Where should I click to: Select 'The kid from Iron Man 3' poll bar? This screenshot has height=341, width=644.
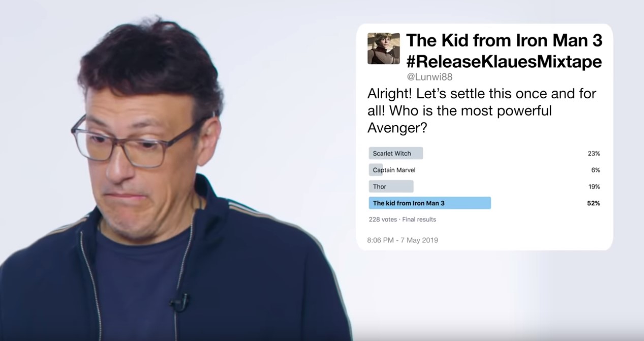tap(430, 203)
